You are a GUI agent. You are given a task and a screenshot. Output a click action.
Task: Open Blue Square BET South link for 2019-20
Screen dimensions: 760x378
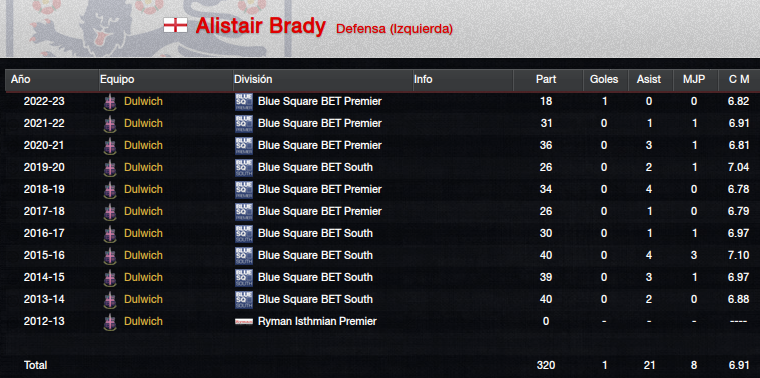click(x=316, y=167)
